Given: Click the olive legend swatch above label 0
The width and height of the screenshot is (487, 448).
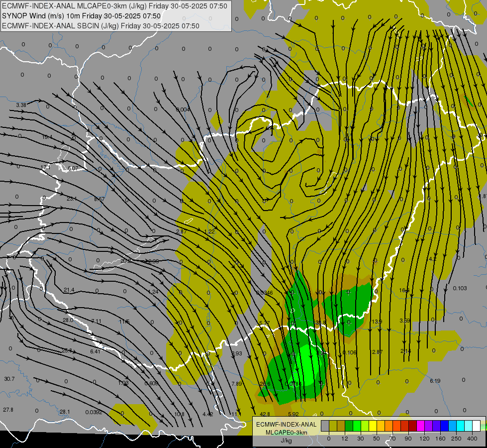Looking at the screenshot, I should pos(333,426).
